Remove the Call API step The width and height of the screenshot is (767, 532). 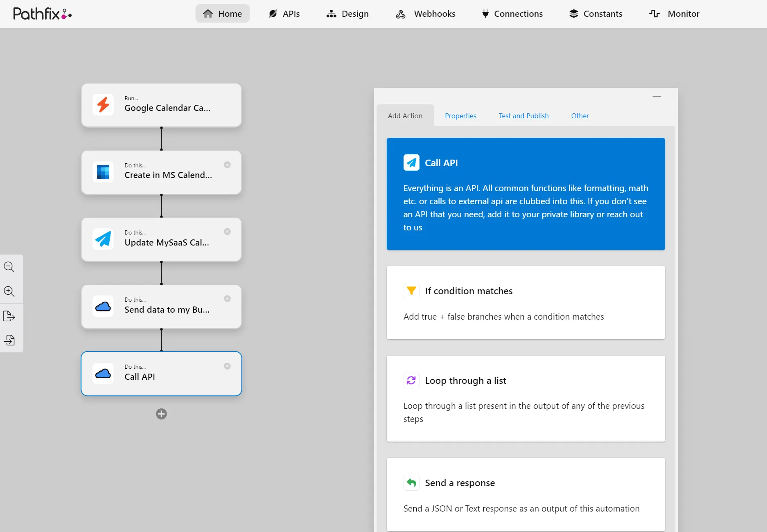point(227,366)
